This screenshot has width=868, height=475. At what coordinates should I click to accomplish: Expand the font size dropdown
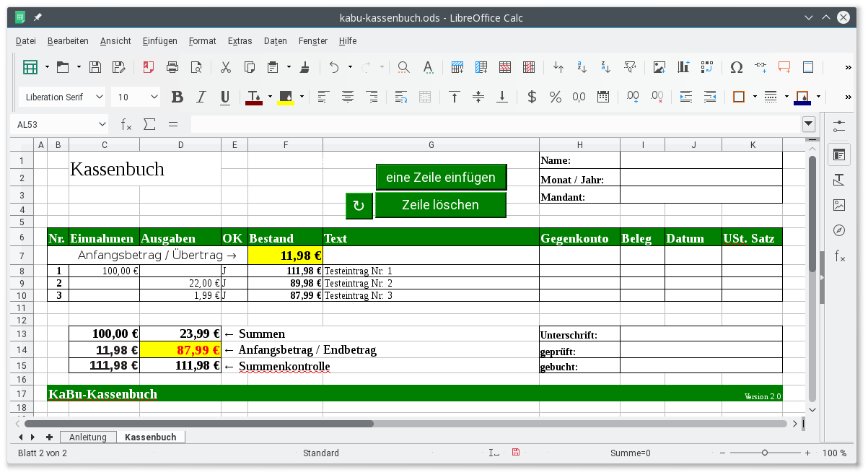tap(154, 96)
